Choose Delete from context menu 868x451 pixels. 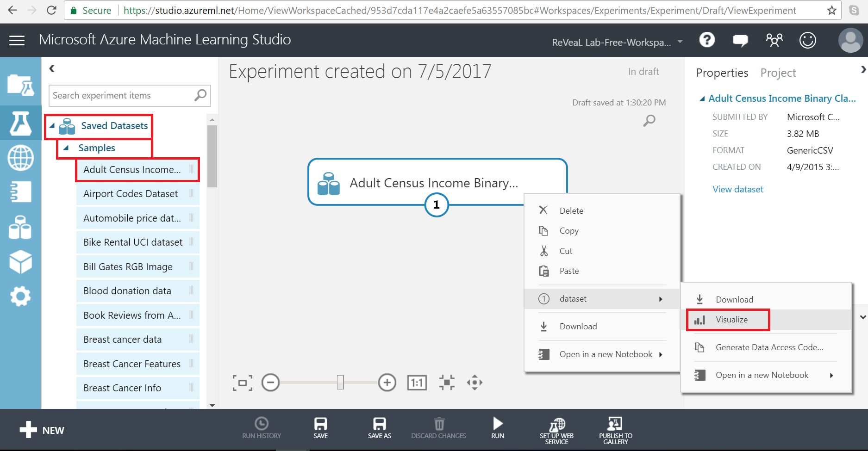[602, 210]
